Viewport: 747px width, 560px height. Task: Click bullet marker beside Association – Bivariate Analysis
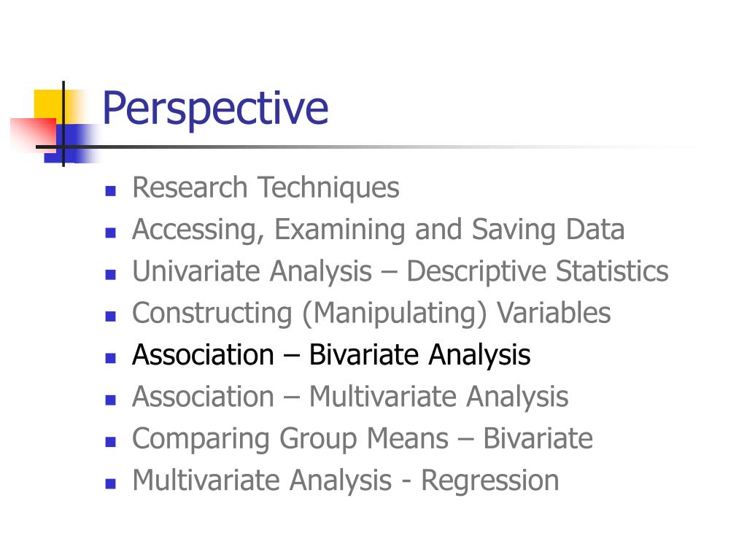pyautogui.click(x=111, y=359)
